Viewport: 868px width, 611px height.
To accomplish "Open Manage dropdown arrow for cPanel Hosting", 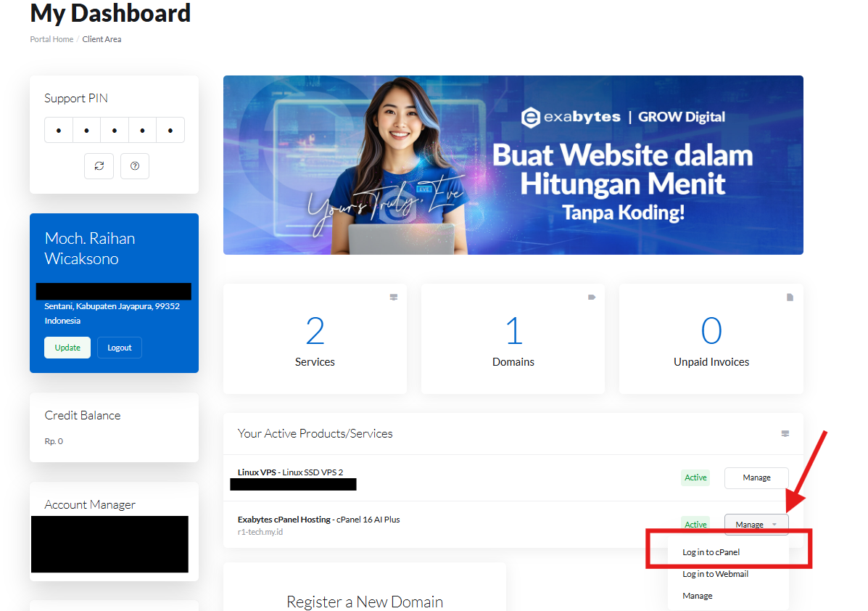I will point(774,525).
